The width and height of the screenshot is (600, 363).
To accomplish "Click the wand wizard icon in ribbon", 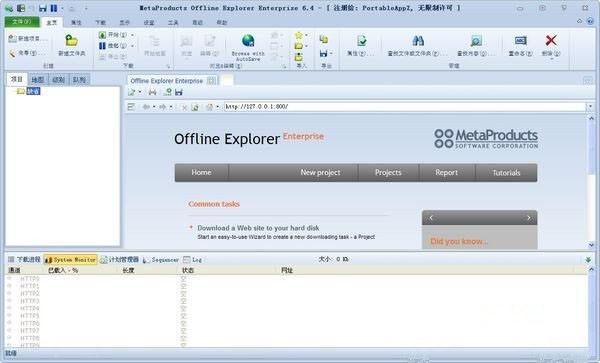I will click(12, 54).
